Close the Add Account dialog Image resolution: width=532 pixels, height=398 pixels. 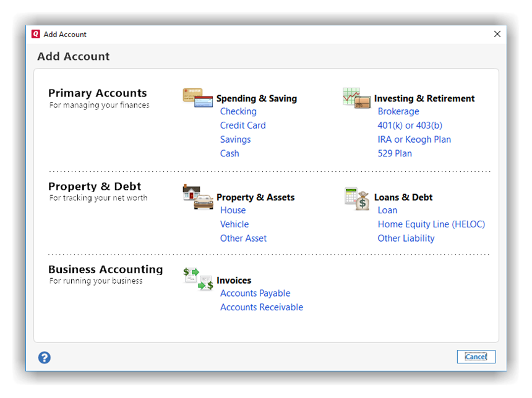tap(497, 35)
